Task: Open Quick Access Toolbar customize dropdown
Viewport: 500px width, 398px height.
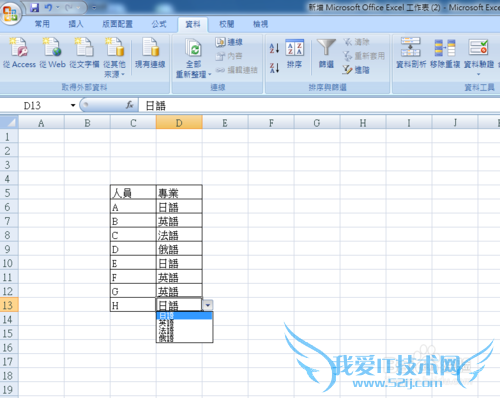Action: click(x=94, y=8)
